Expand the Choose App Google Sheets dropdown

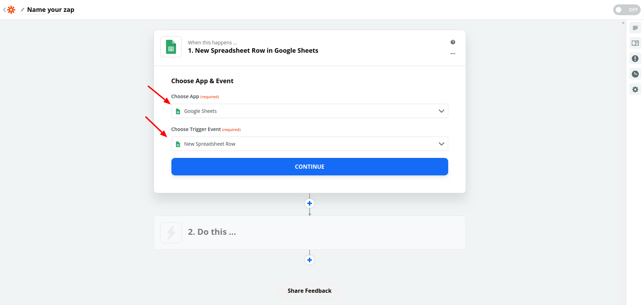pyautogui.click(x=310, y=111)
